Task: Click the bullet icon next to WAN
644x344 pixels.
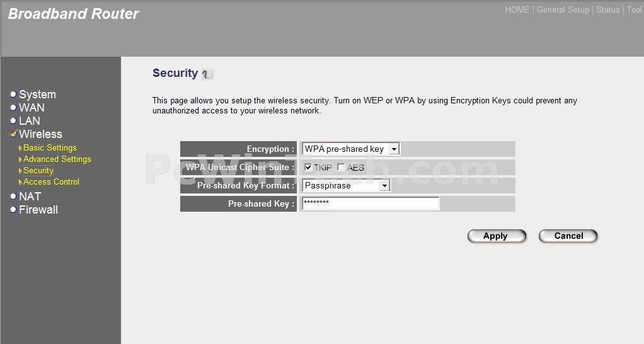Action: point(13,108)
